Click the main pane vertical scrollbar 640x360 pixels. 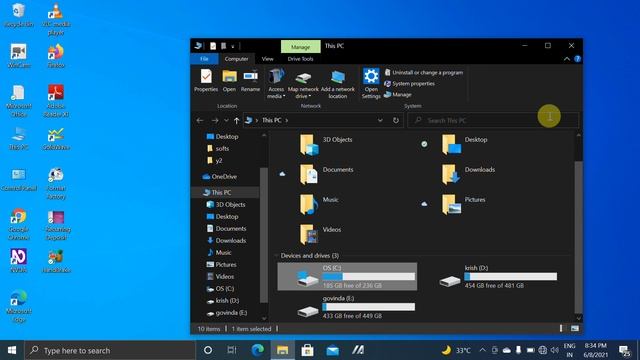tap(578, 237)
